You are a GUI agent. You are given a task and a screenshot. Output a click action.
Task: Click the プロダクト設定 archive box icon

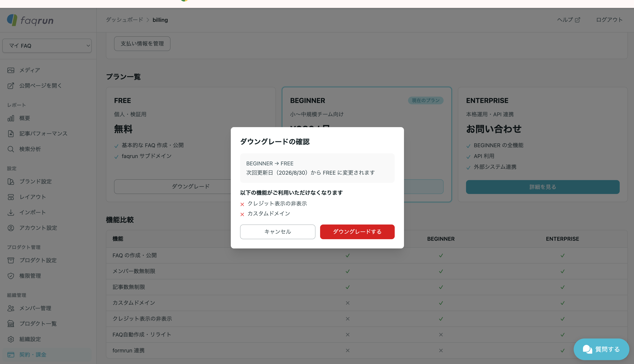pyautogui.click(x=11, y=260)
